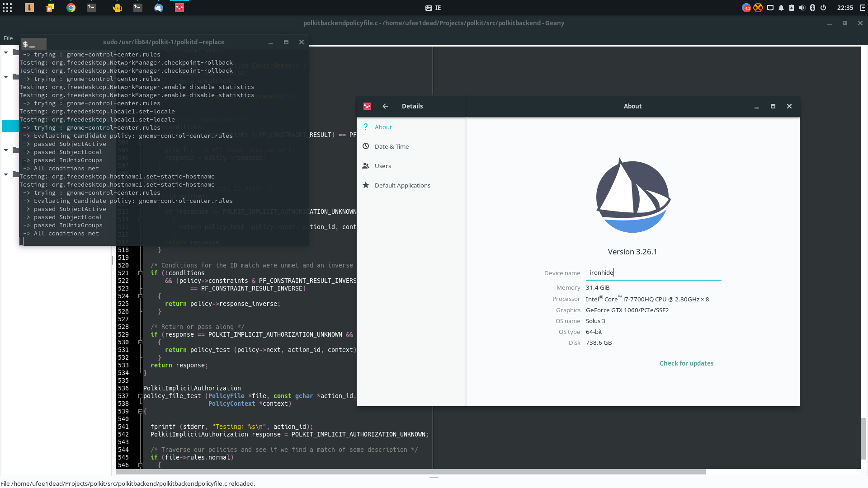
Task: Collapse the first folder in Geany's sidebar tree
Action: click(6, 52)
